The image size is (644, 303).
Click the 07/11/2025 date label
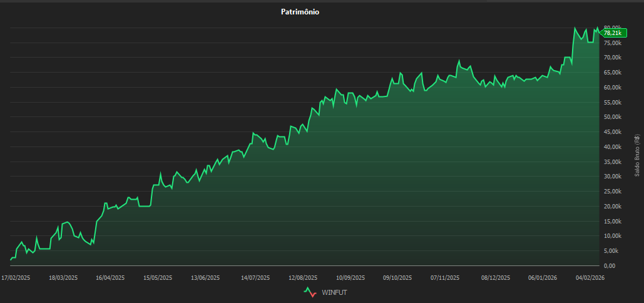(445, 277)
